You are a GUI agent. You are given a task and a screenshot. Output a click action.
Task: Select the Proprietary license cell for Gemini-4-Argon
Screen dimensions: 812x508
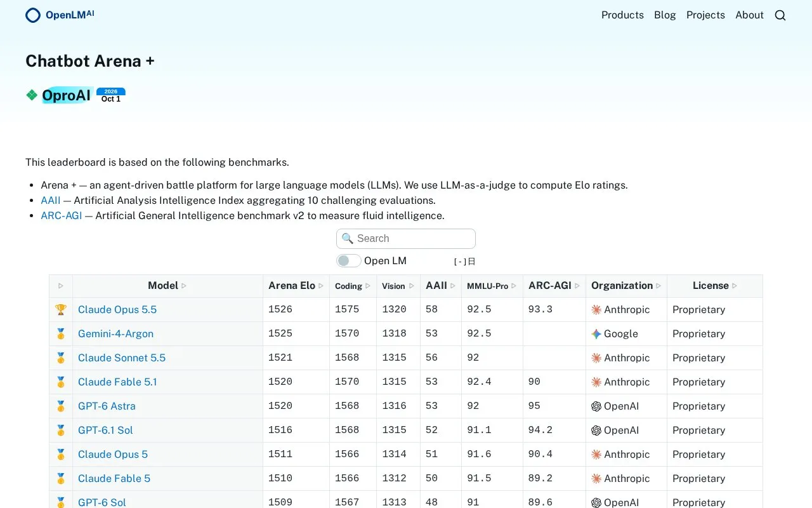715,334
